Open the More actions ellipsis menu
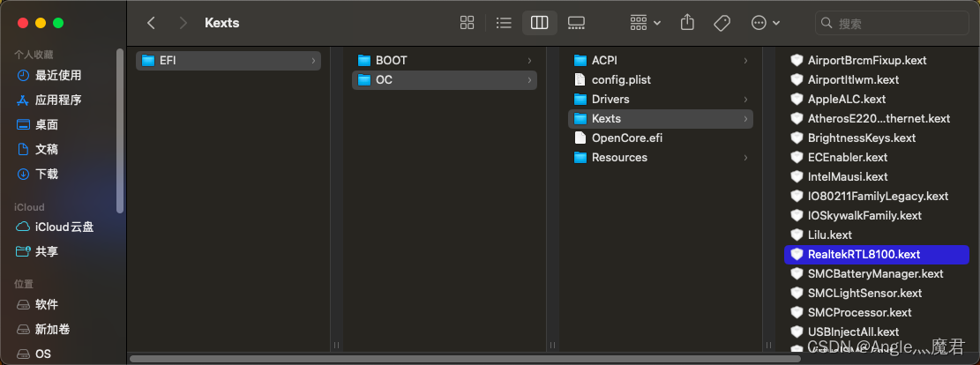980x365 pixels. pyautogui.click(x=766, y=23)
